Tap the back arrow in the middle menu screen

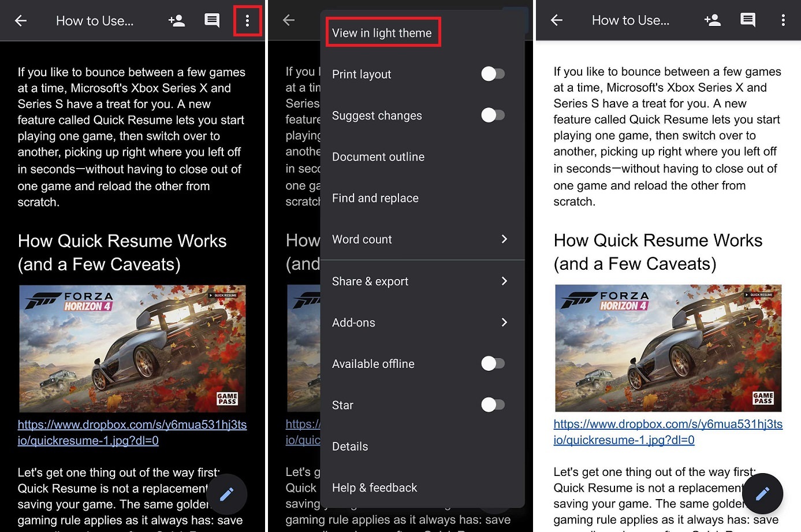pyautogui.click(x=289, y=20)
